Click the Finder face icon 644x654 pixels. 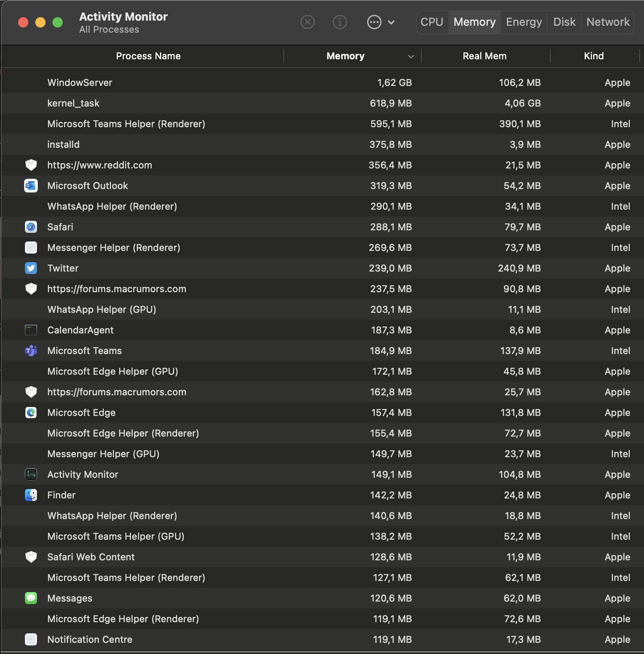(x=31, y=495)
